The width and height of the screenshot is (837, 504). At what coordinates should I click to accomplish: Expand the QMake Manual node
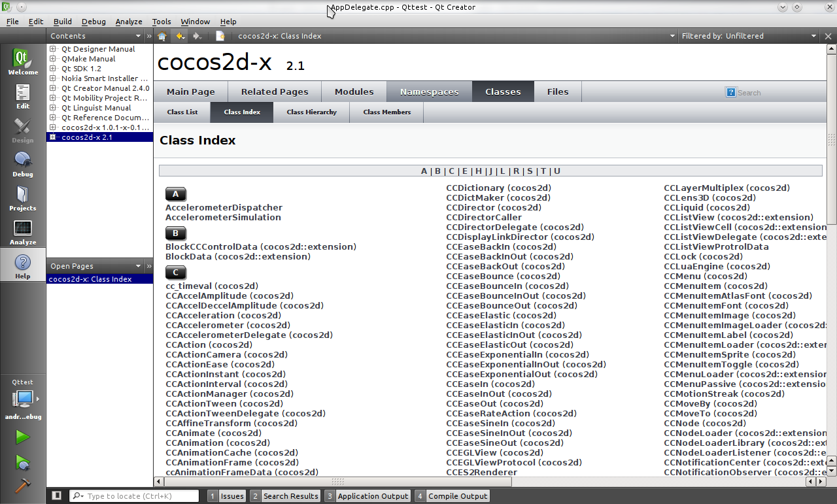pos(53,59)
